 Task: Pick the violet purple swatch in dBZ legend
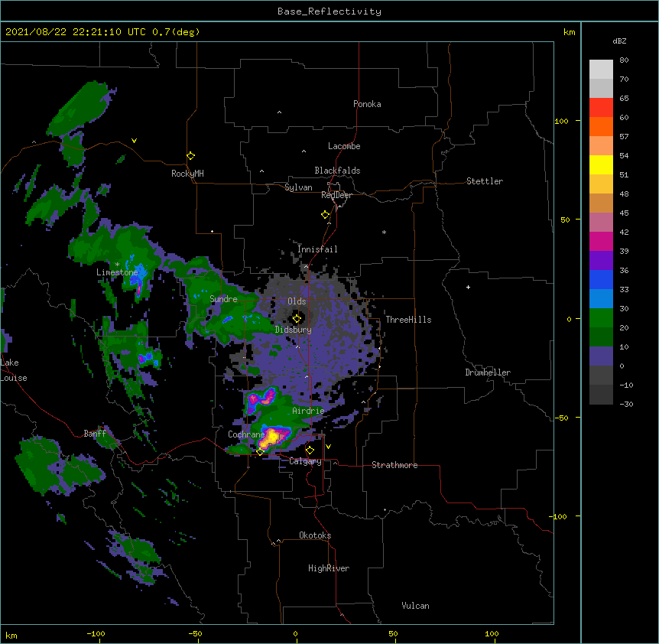click(601, 260)
